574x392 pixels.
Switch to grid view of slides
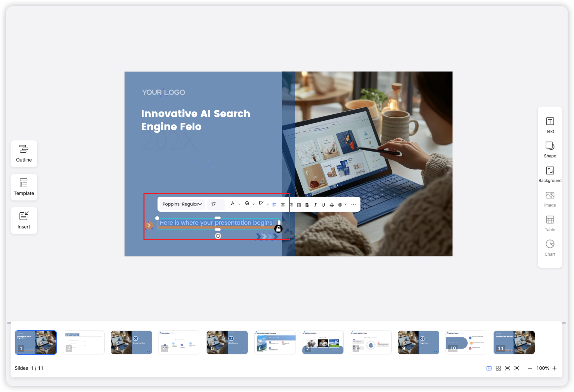point(498,368)
